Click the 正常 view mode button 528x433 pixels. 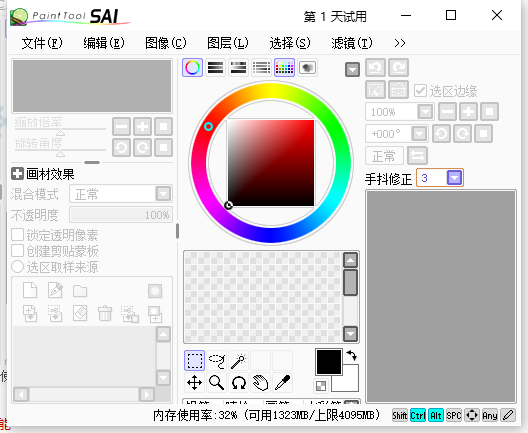click(385, 156)
